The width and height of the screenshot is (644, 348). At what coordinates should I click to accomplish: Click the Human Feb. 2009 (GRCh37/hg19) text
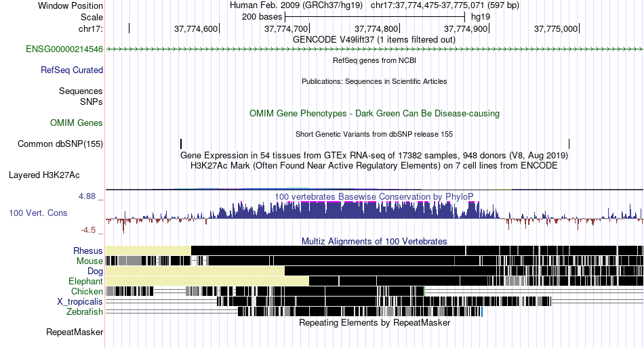[296, 5]
